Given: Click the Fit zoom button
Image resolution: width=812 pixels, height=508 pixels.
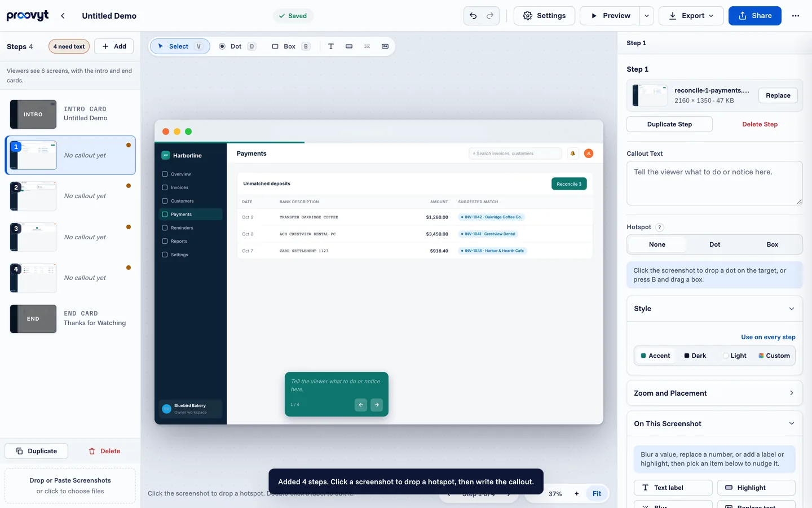Looking at the screenshot, I should [x=597, y=493].
